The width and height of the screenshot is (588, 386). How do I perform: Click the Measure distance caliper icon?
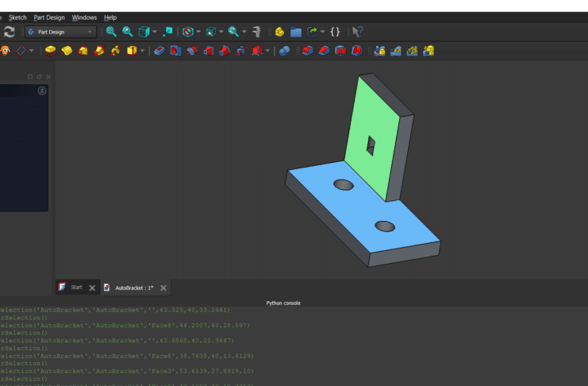(257, 32)
